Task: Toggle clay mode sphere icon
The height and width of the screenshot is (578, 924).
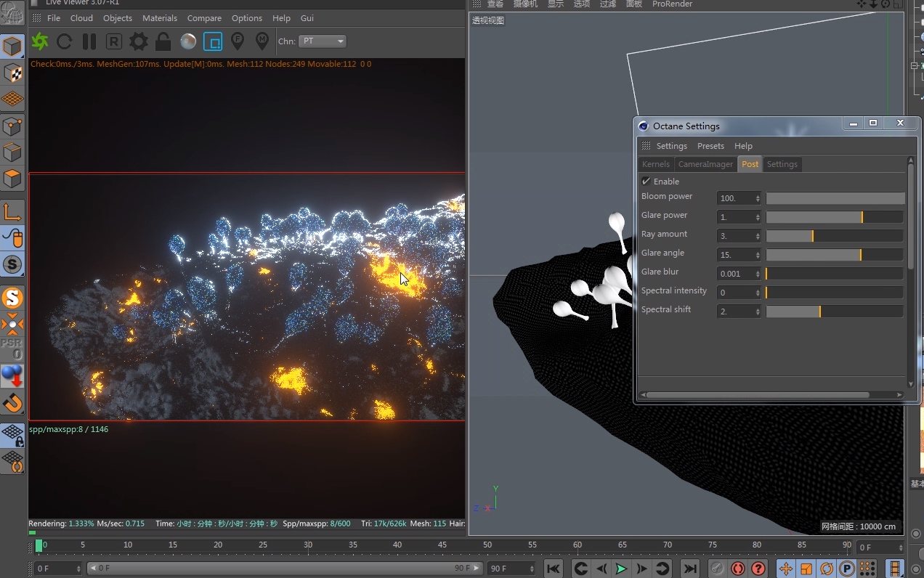Action: point(188,41)
